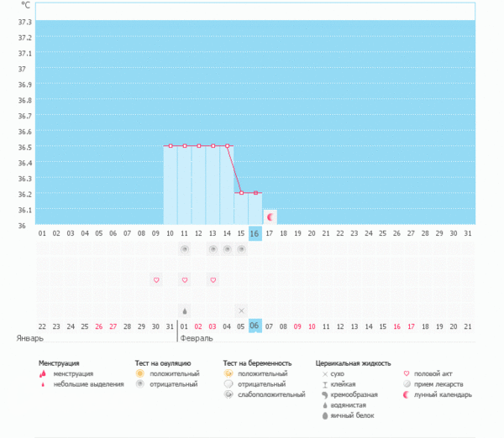Screen dimensions: 504x438
Task: Click temperature point at 36.2 on day 15
Action: coord(241,193)
